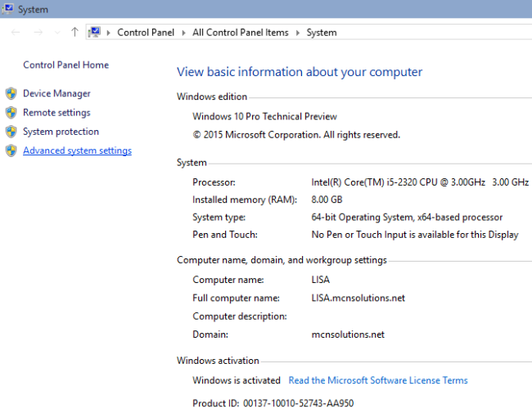Open the Device Manager link
532x413 pixels.
56,93
